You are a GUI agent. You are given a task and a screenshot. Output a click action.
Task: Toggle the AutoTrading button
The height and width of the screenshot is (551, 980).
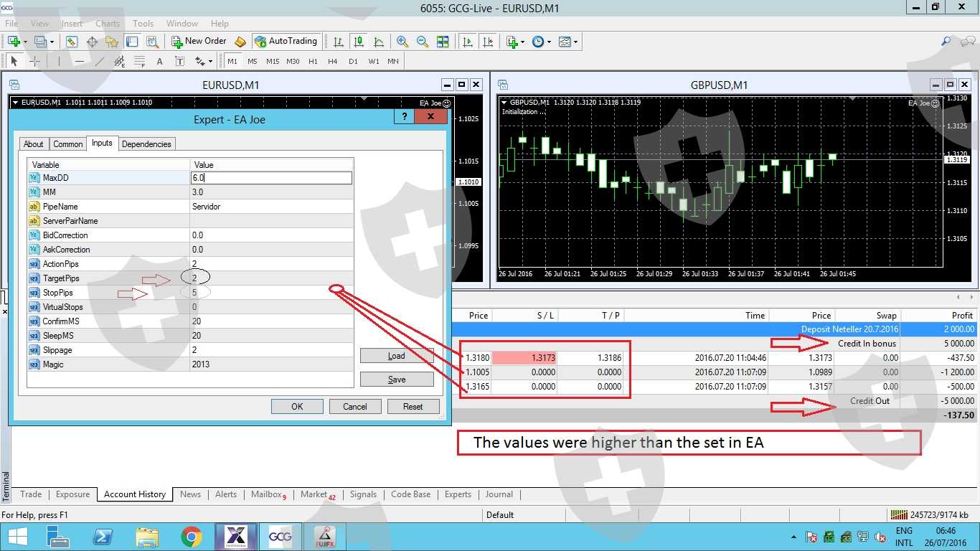click(286, 42)
